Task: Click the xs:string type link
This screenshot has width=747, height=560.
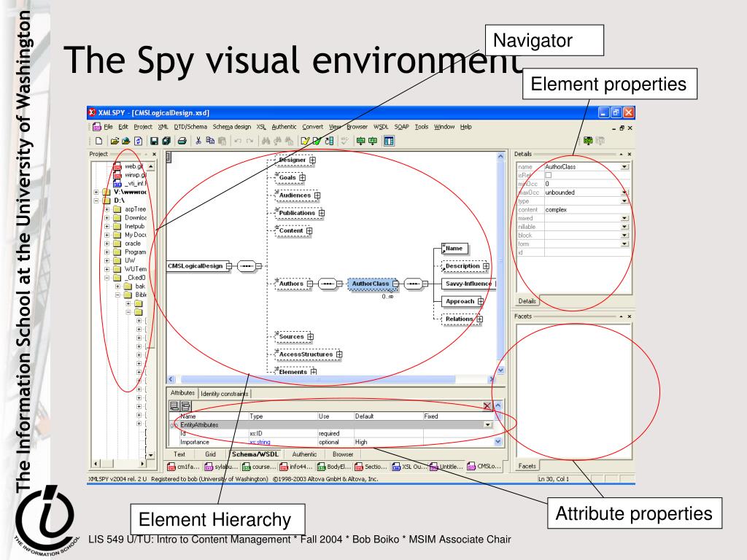Action: (x=260, y=442)
